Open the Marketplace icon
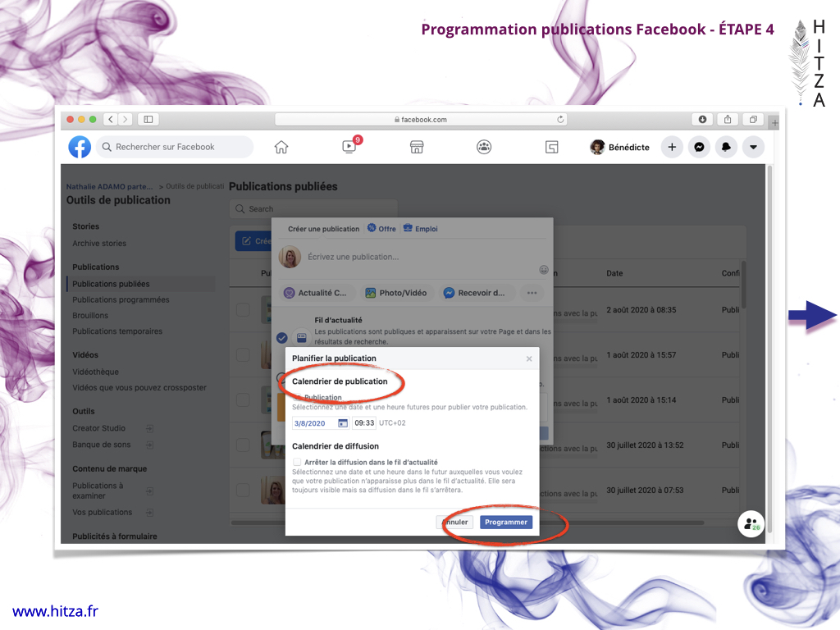The width and height of the screenshot is (840, 630). point(417,147)
